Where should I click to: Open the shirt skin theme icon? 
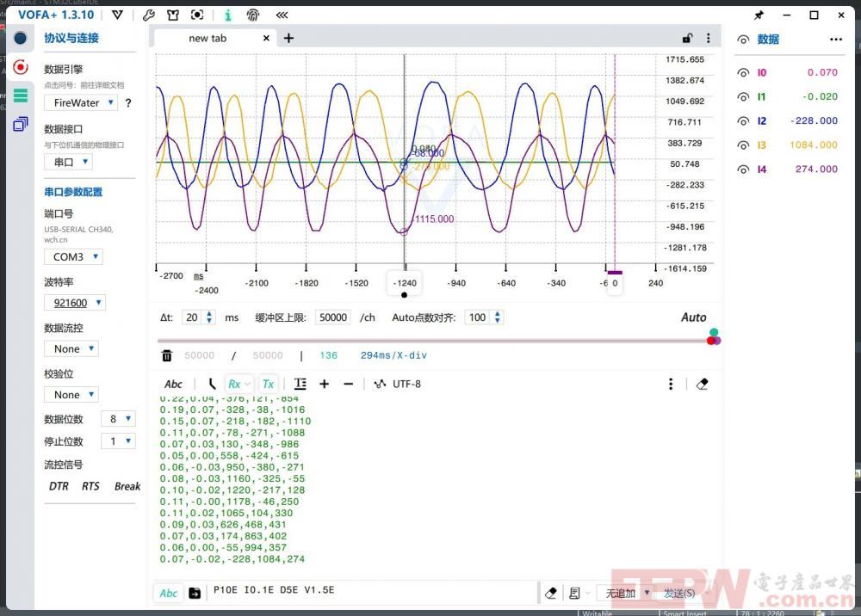(x=173, y=15)
